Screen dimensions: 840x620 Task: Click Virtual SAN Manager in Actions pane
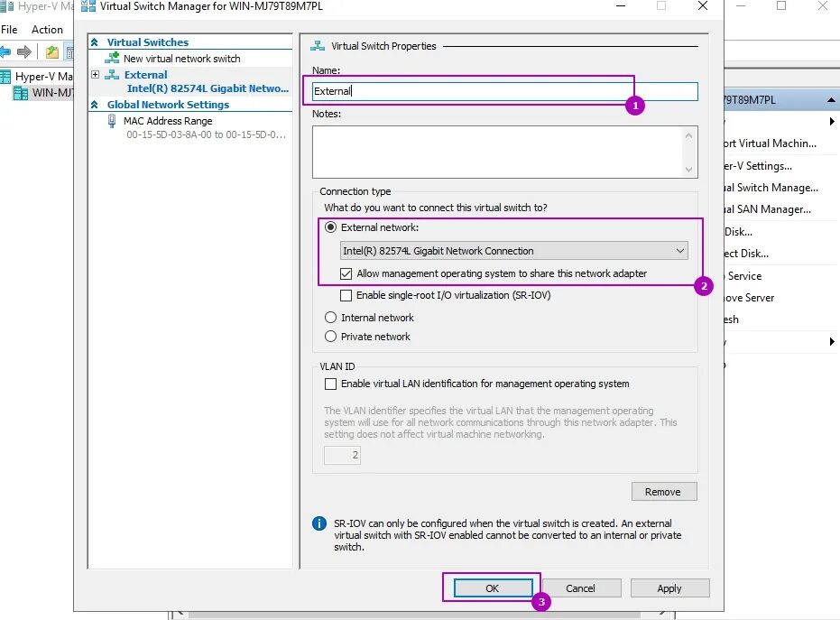[768, 209]
